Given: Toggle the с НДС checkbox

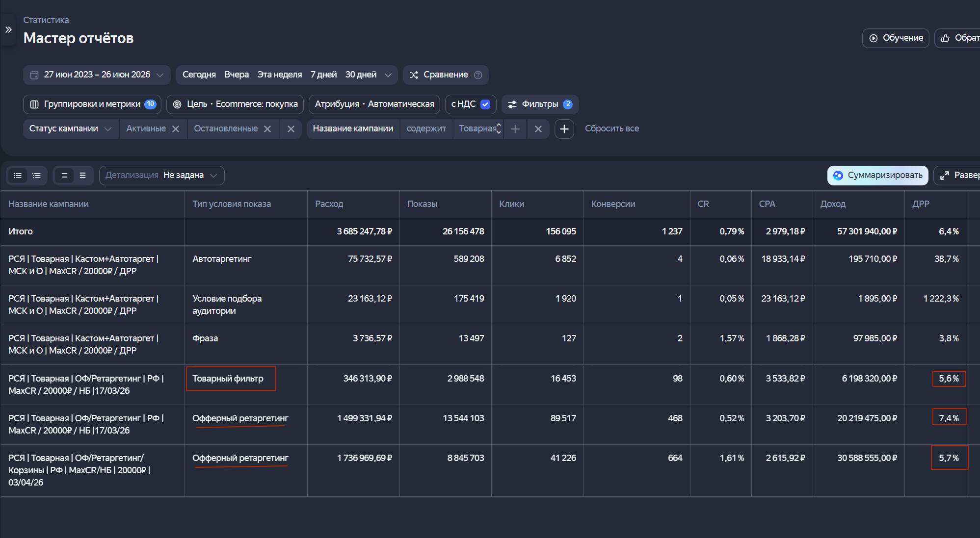Looking at the screenshot, I should click(485, 104).
